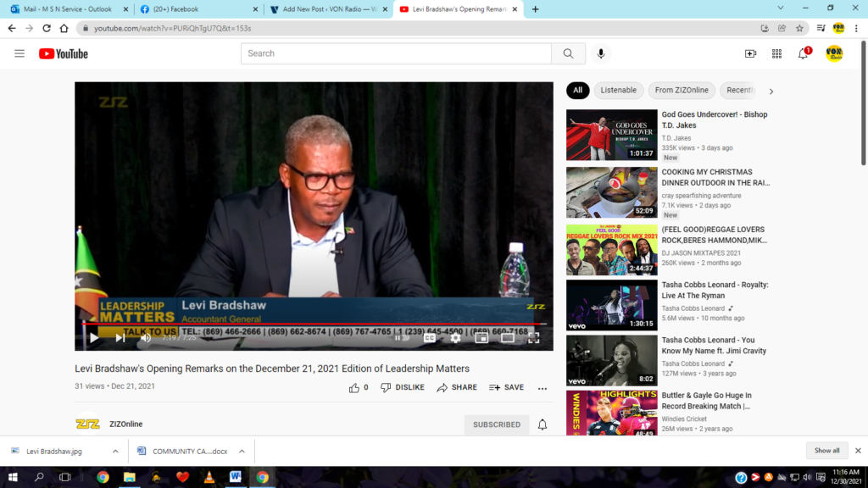Expand options for COMMUNITY CA docx download
This screenshot has height=488, width=868.
[x=242, y=451]
